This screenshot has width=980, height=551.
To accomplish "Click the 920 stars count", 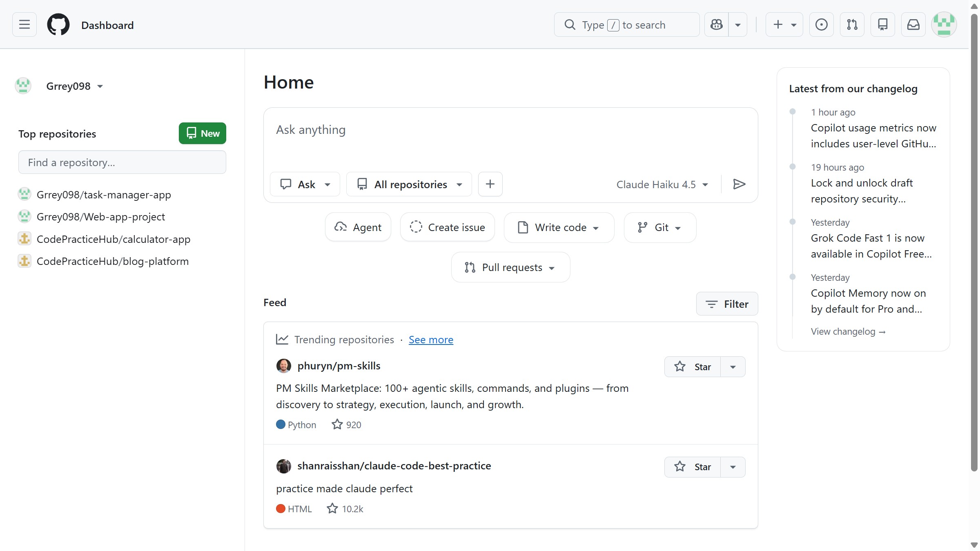I will coord(347,424).
